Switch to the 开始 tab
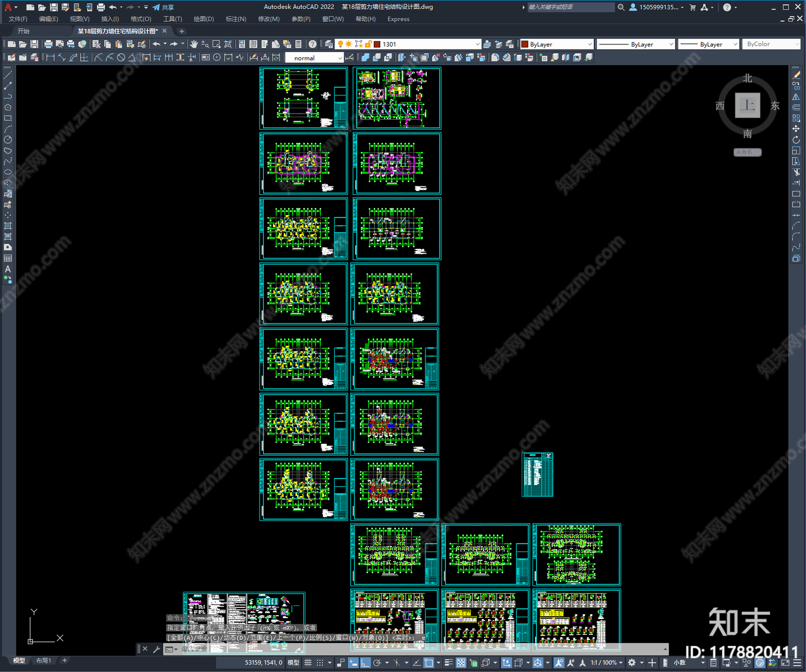The image size is (806, 672). [24, 31]
